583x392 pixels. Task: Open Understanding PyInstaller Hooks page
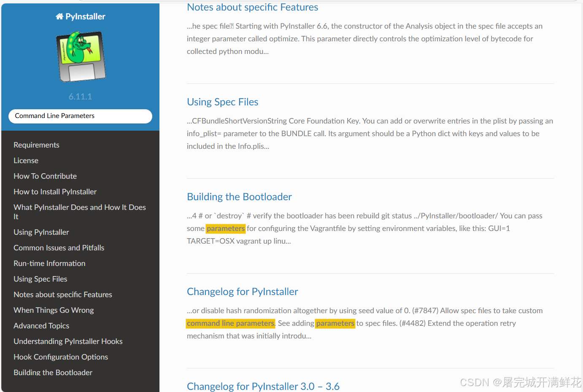coord(68,341)
